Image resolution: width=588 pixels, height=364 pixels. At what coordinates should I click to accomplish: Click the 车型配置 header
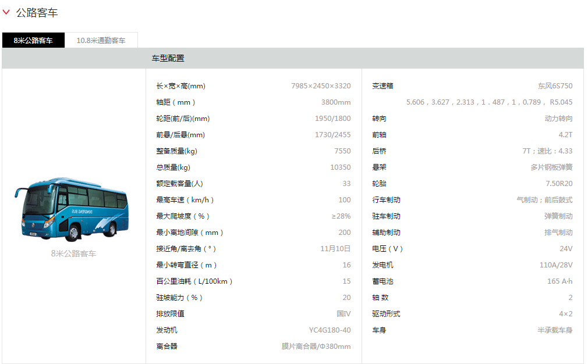point(168,58)
